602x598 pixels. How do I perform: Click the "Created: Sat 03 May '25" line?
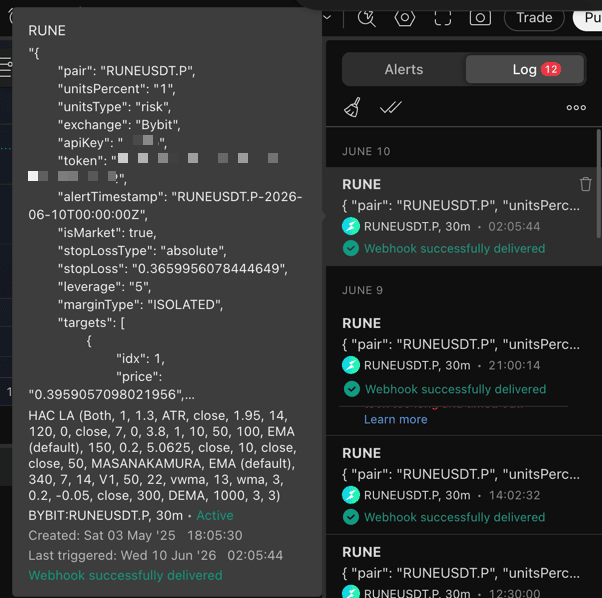[x=135, y=535]
